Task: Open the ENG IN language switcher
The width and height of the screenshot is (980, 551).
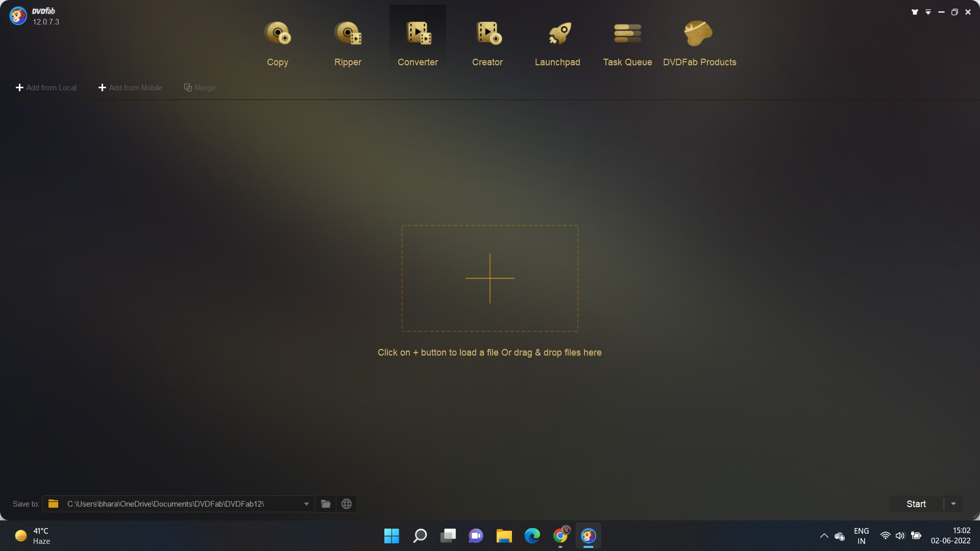Action: click(861, 536)
